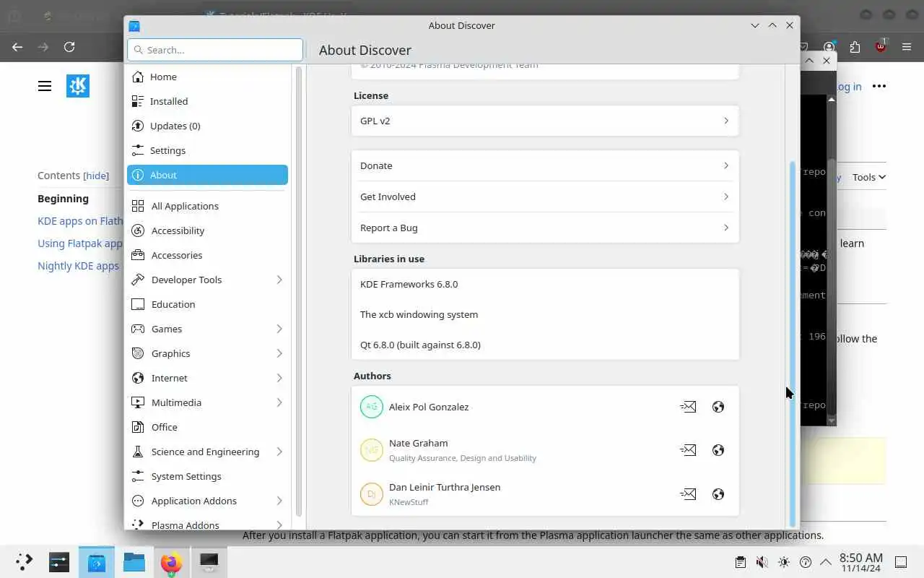Click Aleix Pol Gonzalez's avatar
This screenshot has width=924, height=578.
[x=372, y=407]
